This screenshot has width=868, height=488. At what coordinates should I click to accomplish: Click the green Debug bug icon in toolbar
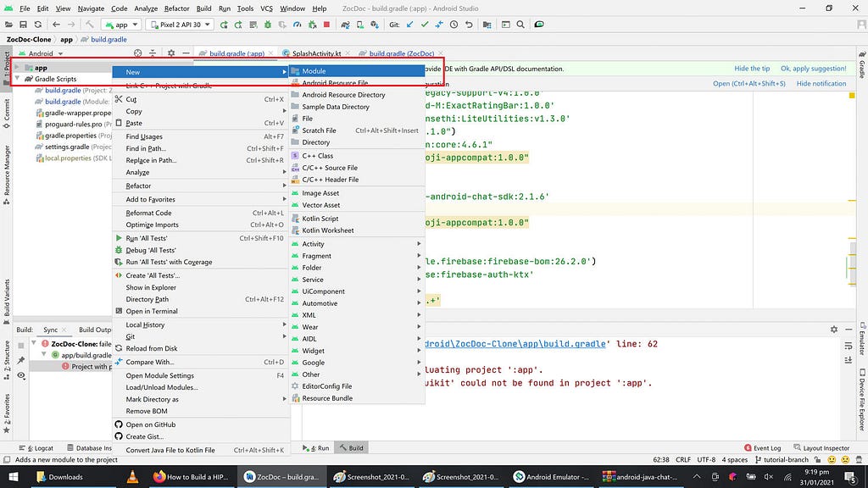pyautogui.click(x=268, y=25)
